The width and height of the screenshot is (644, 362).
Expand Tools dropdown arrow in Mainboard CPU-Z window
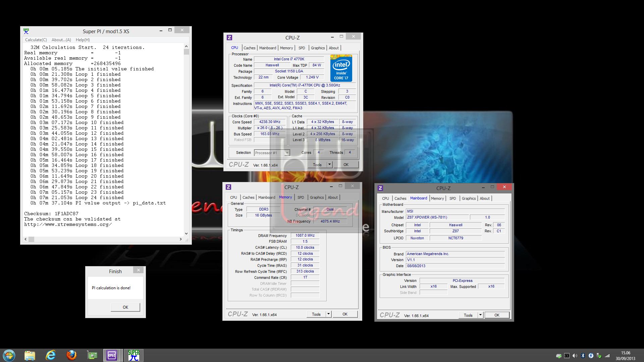(x=481, y=315)
